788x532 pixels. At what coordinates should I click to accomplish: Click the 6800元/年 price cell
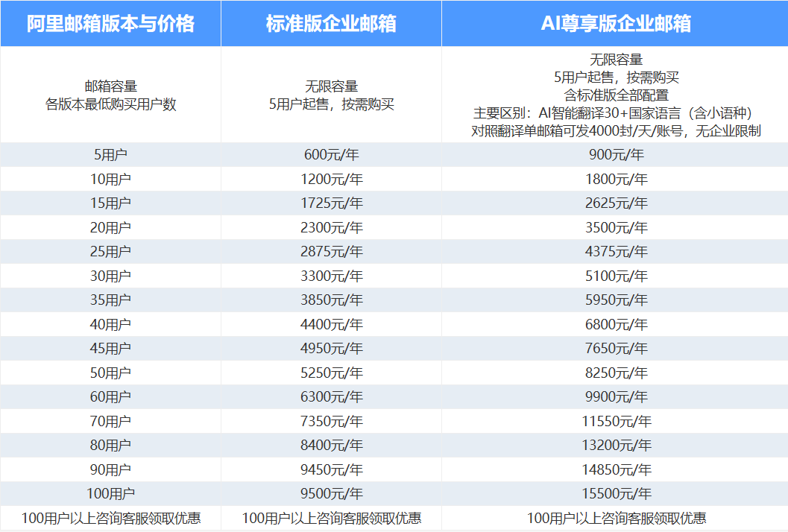(616, 325)
